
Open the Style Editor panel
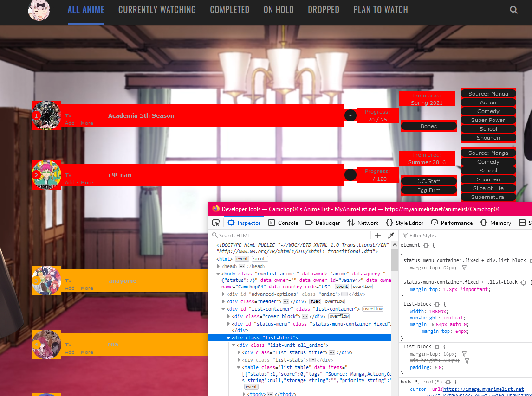pyautogui.click(x=405, y=223)
